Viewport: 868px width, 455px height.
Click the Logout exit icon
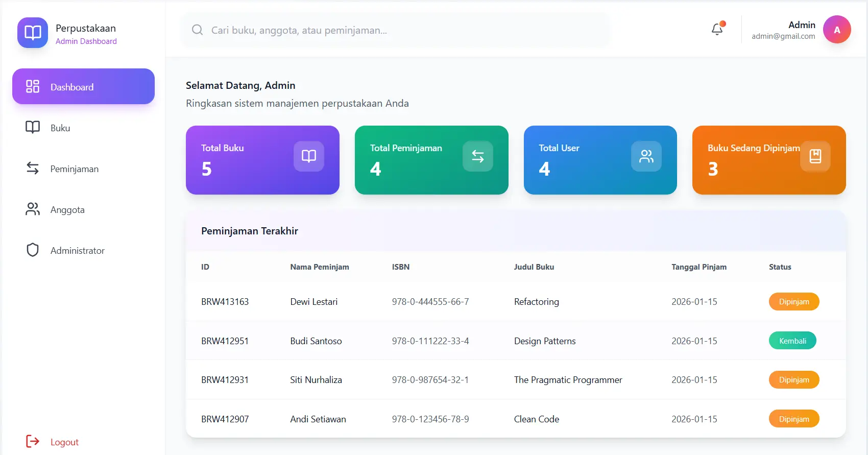[x=33, y=441]
